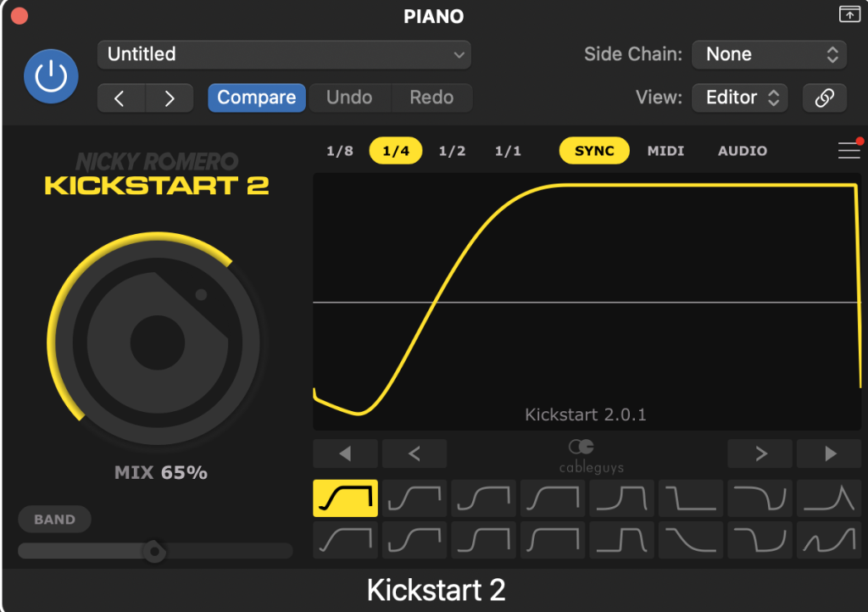Enable MIDI trigger mode
Image resolution: width=868 pixels, height=612 pixels.
click(665, 152)
